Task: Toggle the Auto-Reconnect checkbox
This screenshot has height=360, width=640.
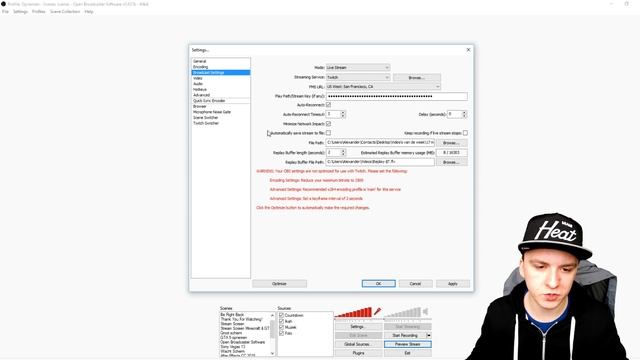Action: pos(328,105)
